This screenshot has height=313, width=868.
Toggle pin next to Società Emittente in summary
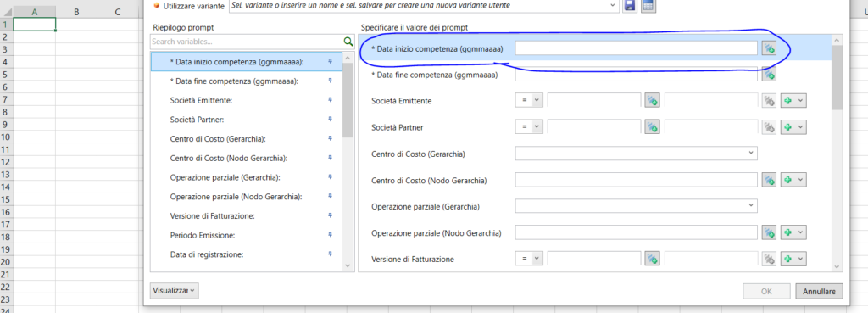click(330, 100)
